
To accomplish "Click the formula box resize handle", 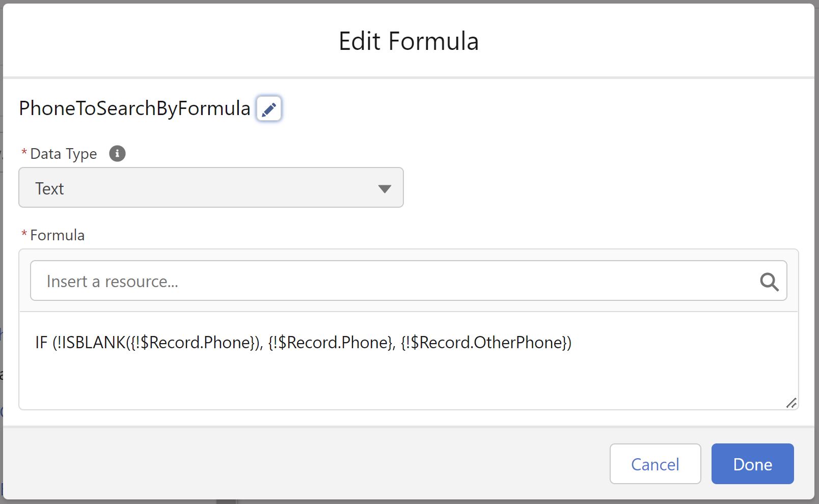I will (791, 403).
